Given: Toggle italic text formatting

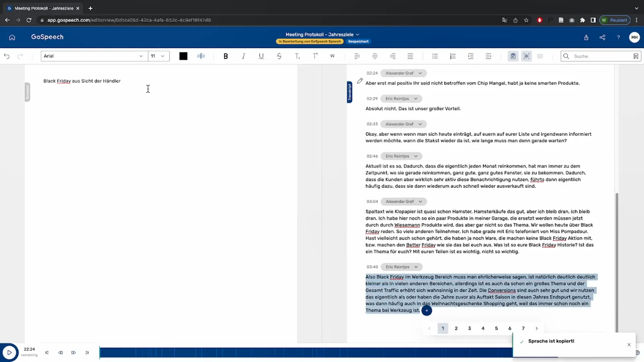Looking at the screenshot, I should pyautogui.click(x=244, y=56).
